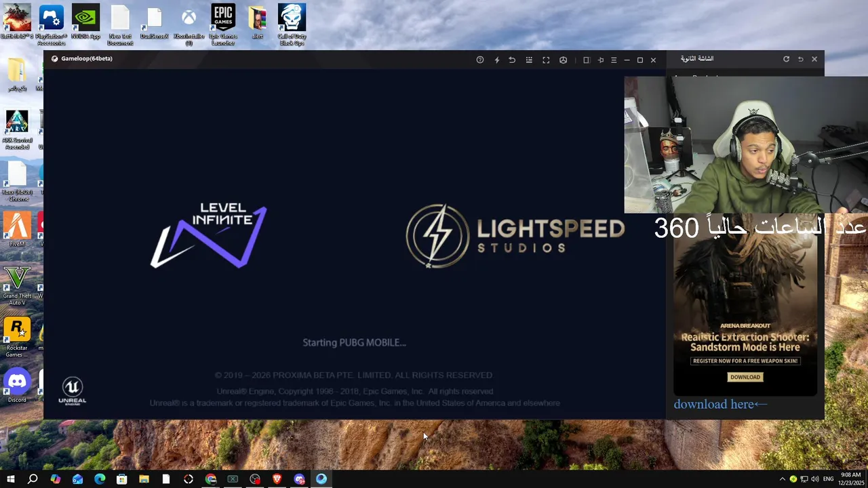868x488 pixels.
Task: Open Google Chrome from the taskbar
Action: (x=211, y=479)
